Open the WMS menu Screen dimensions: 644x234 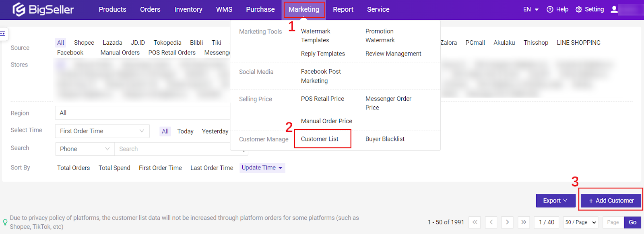pos(224,9)
